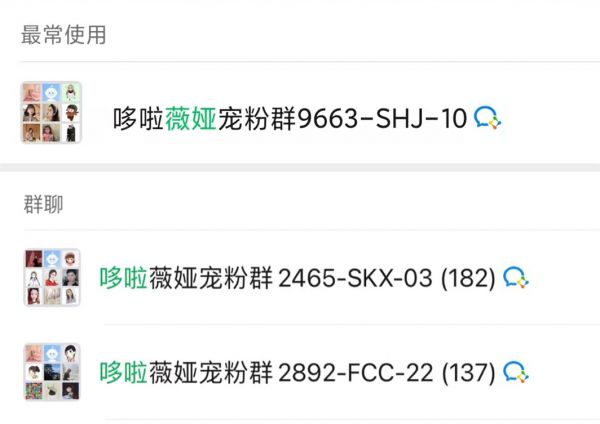600x424 pixels.
Task: Open the 哆啦薇娅宠粉群9663-SHJ-10 chat
Action: (290, 119)
